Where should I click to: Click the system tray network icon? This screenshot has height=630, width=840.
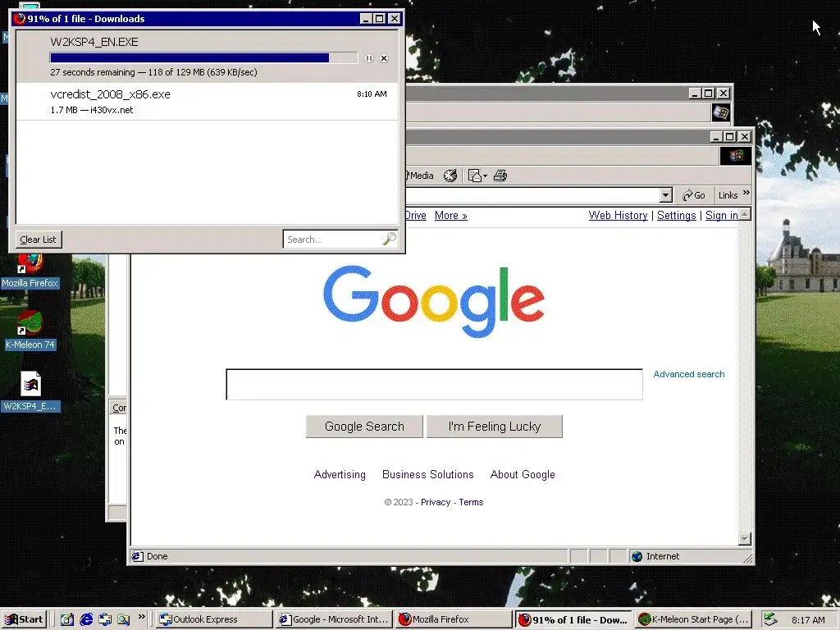pyautogui.click(x=770, y=619)
